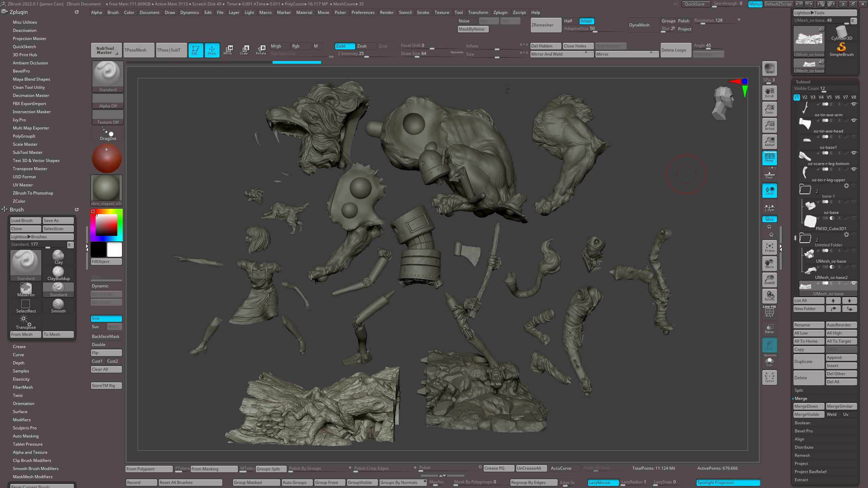Click the Floor grid icon
Image resolution: width=868 pixels, height=488 pixels.
[769, 175]
